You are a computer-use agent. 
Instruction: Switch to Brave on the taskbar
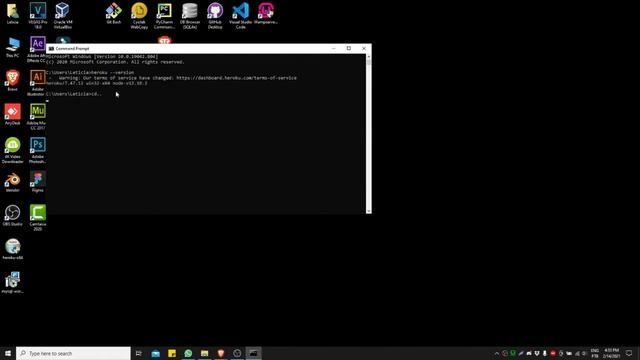click(221, 353)
